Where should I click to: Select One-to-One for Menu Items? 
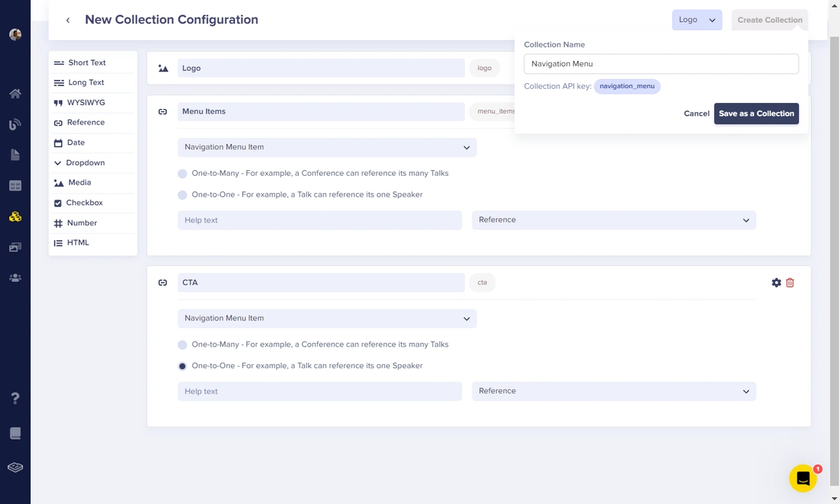(x=183, y=195)
